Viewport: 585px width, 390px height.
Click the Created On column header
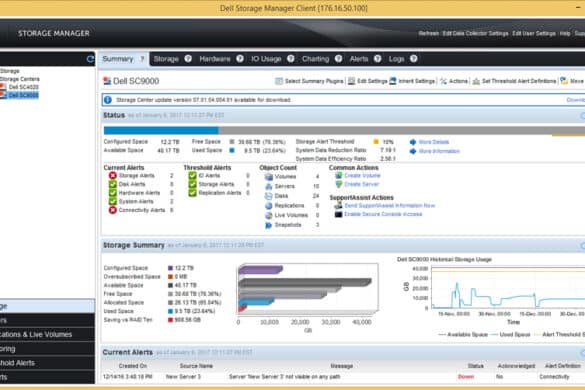tap(133, 366)
